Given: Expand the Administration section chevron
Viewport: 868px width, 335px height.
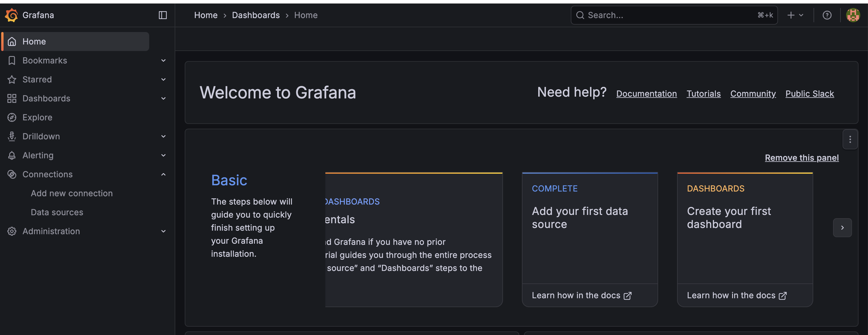Looking at the screenshot, I should coord(163,231).
